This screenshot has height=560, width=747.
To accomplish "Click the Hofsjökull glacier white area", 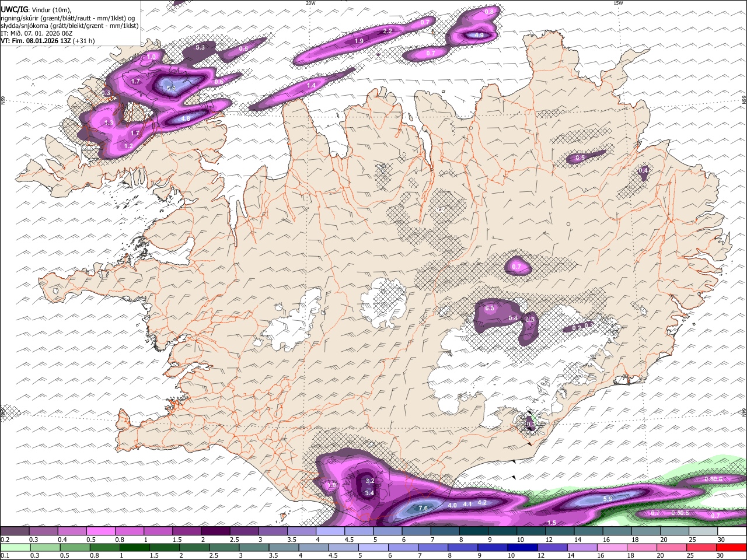I will pyautogui.click(x=383, y=302).
